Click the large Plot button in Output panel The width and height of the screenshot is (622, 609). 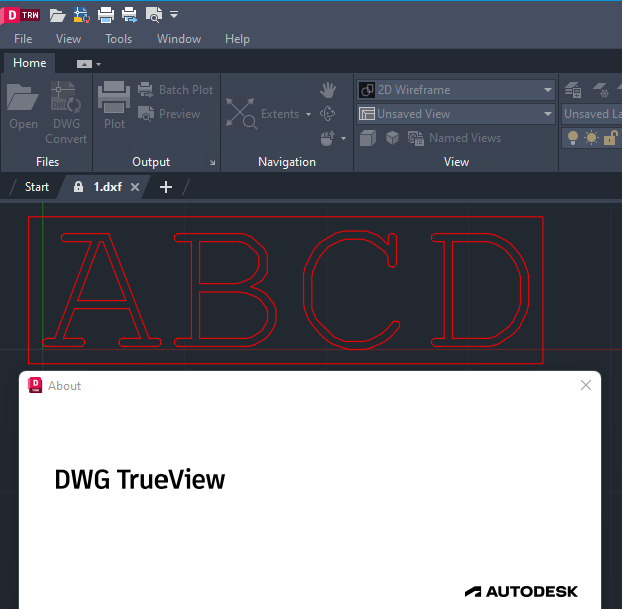pos(114,106)
